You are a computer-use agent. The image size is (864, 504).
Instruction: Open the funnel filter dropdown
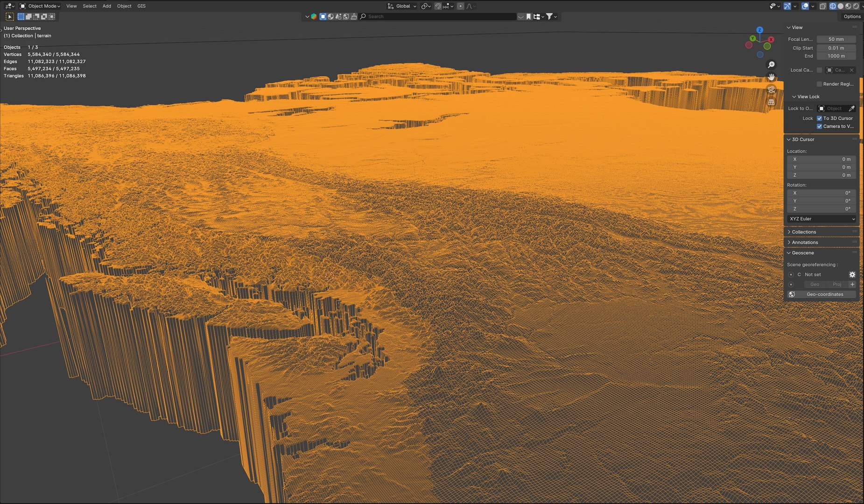[552, 16]
